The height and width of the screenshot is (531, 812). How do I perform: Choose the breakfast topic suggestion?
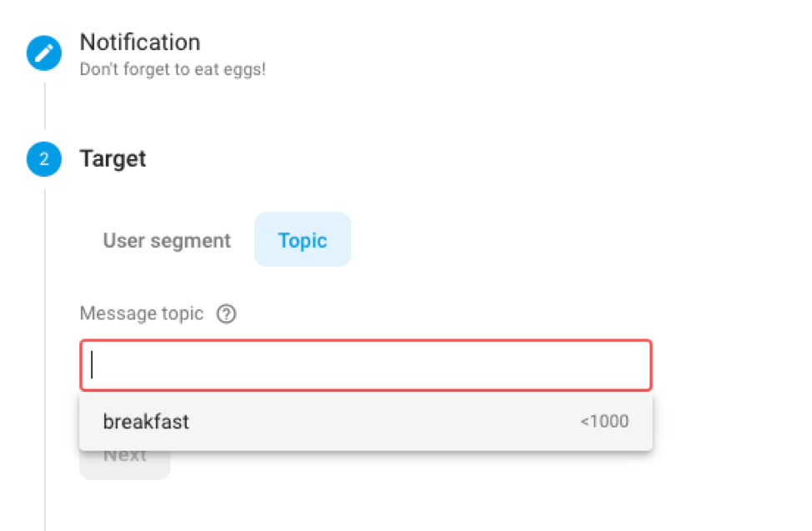pyautogui.click(x=147, y=422)
